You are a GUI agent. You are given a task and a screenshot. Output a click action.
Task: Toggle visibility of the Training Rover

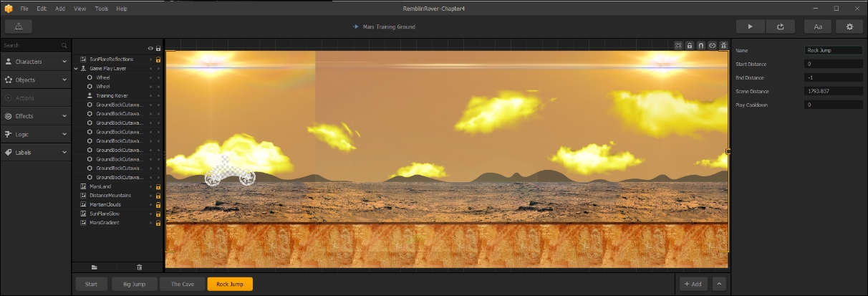pyautogui.click(x=150, y=95)
